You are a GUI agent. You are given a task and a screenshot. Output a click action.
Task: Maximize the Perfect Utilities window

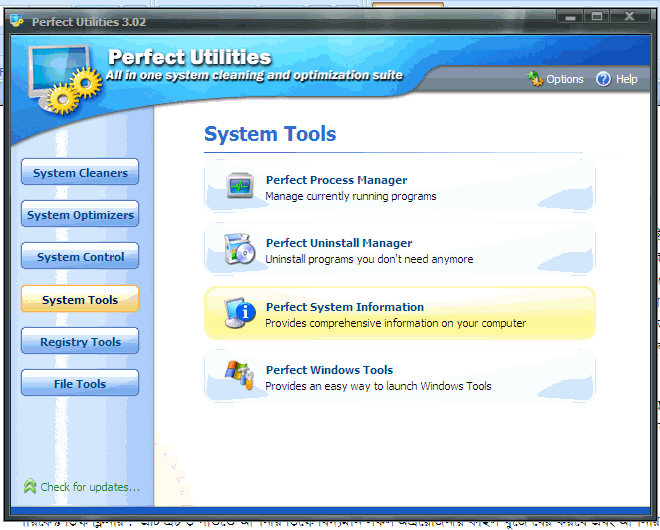pyautogui.click(x=596, y=16)
